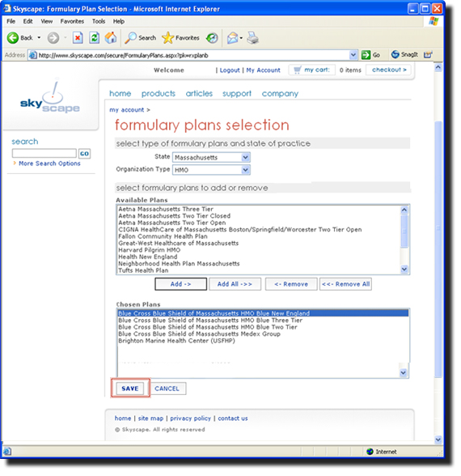Expand the address bar dropdown

tap(353, 55)
